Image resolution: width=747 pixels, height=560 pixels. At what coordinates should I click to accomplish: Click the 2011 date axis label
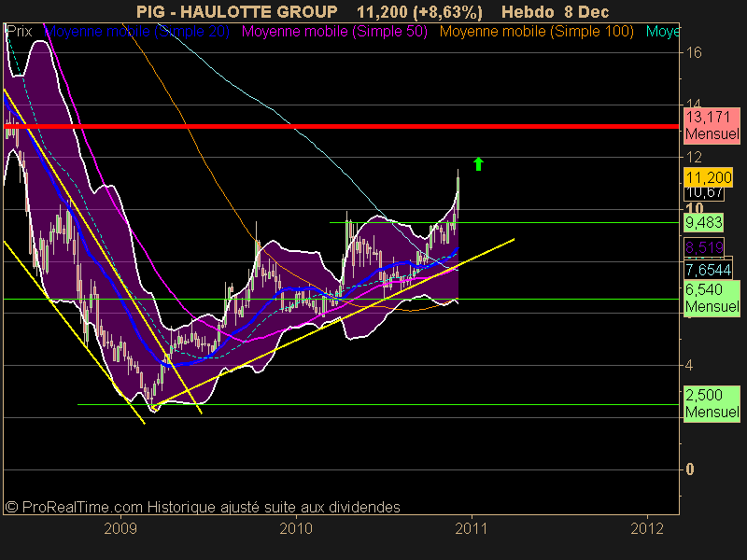coord(472,528)
